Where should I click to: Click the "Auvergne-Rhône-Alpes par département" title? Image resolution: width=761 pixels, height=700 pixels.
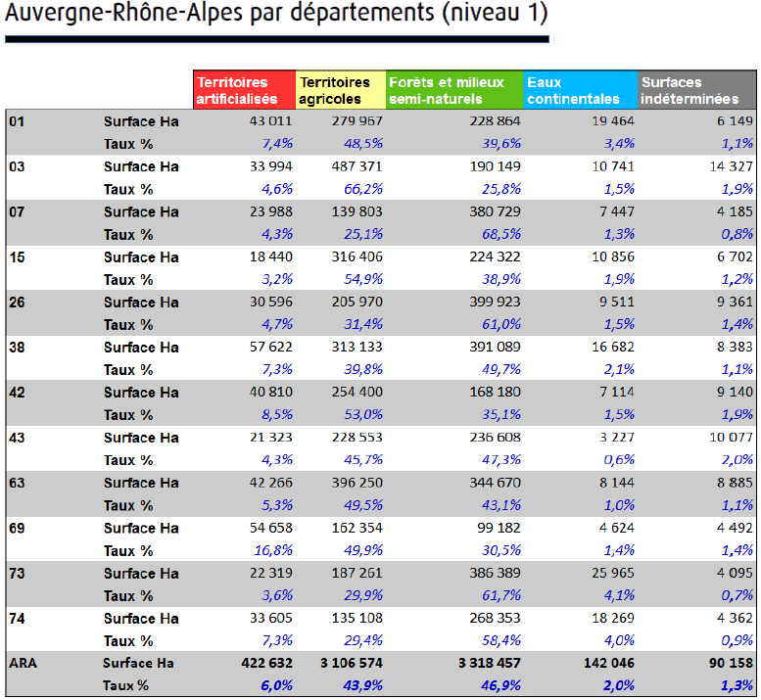276,17
